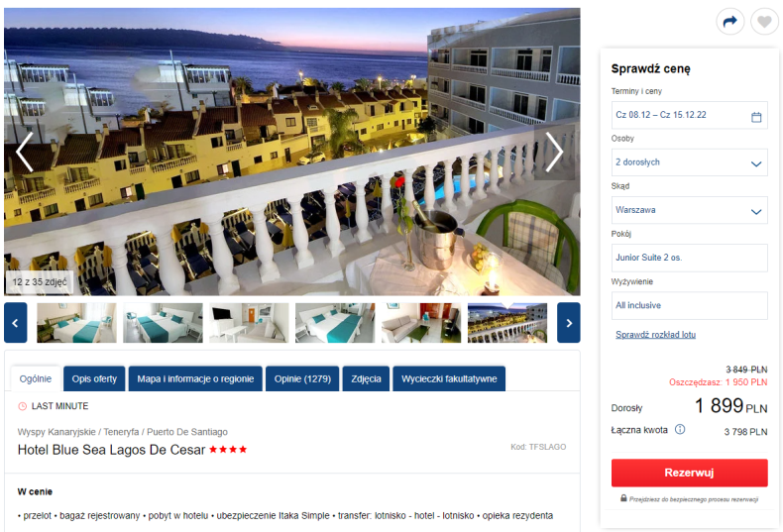Open the Mapa i informacje o regionie tab
783x532 pixels.
click(195, 378)
